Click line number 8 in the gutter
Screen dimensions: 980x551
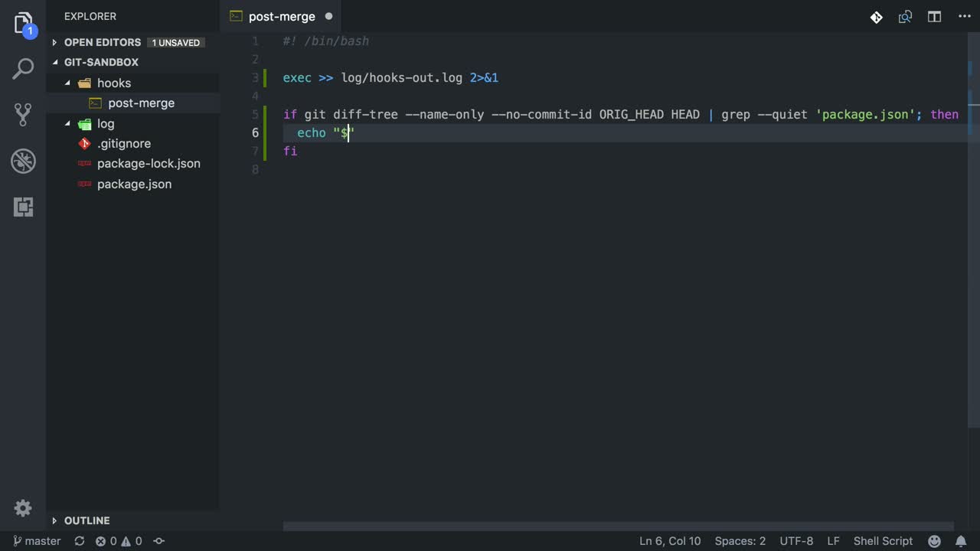pos(255,169)
